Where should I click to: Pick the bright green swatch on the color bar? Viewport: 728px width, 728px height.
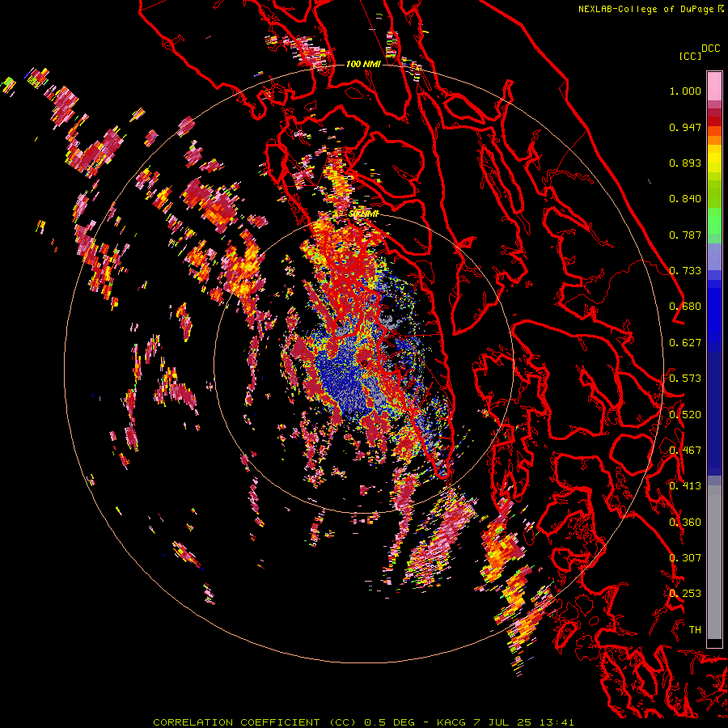coord(714,221)
